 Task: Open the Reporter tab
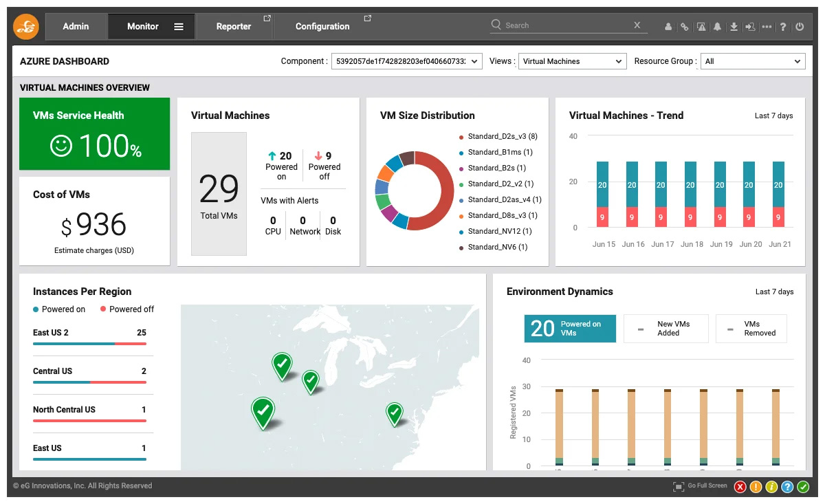coord(234,26)
